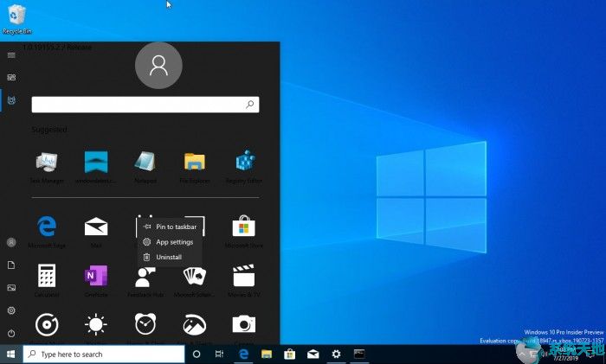Choose App settings in context menu

click(170, 242)
